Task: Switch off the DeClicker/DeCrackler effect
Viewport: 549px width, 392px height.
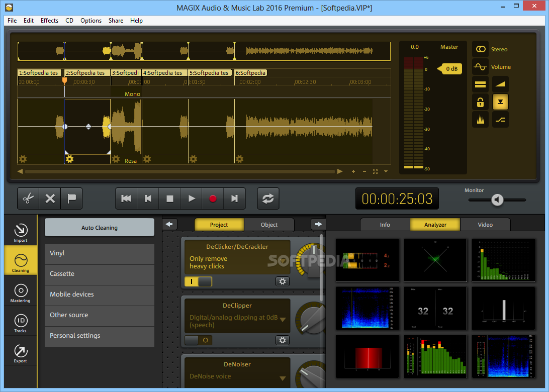Action: coord(198,281)
